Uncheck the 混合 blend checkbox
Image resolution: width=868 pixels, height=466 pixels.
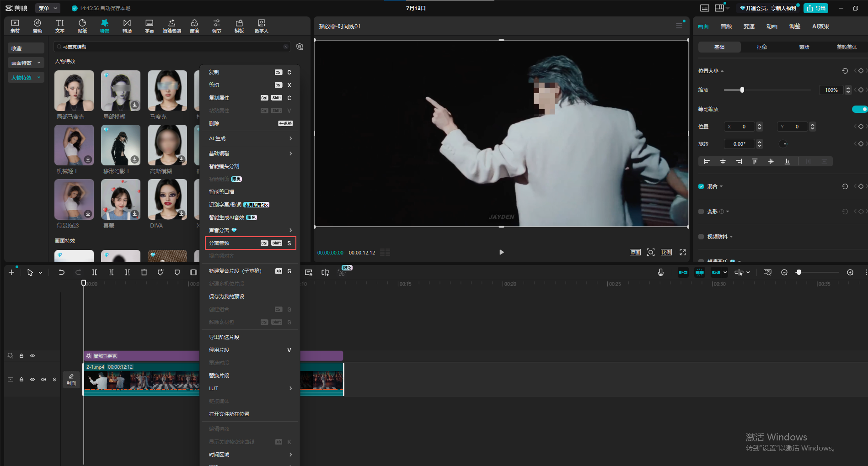click(701, 186)
